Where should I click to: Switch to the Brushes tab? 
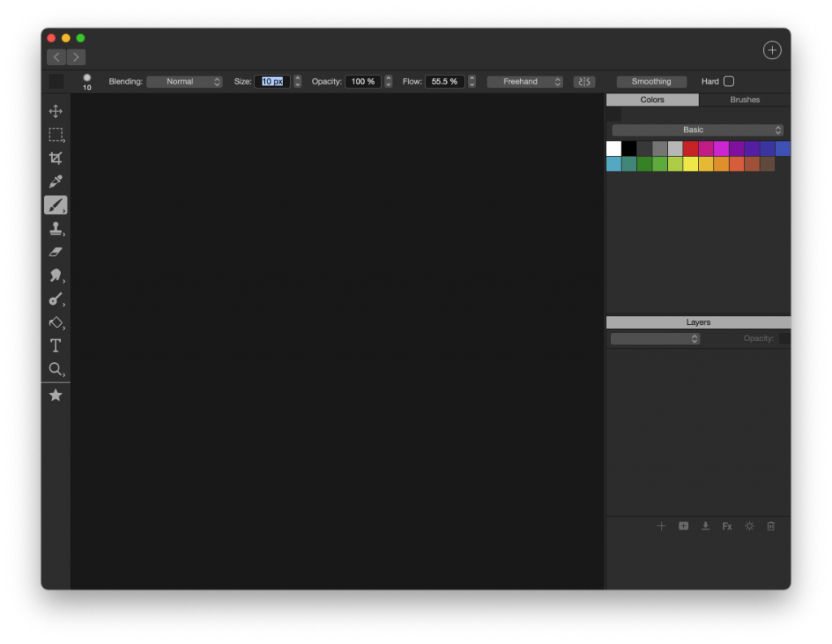point(744,100)
